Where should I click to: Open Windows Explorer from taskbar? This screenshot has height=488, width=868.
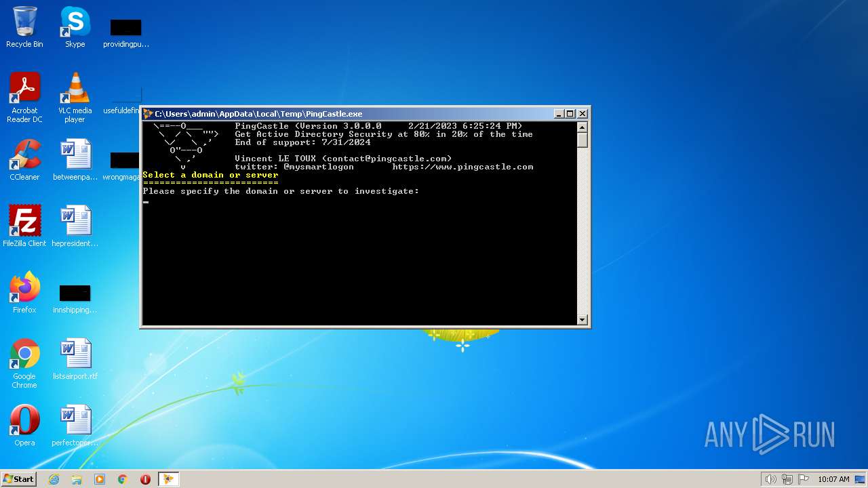tap(77, 479)
